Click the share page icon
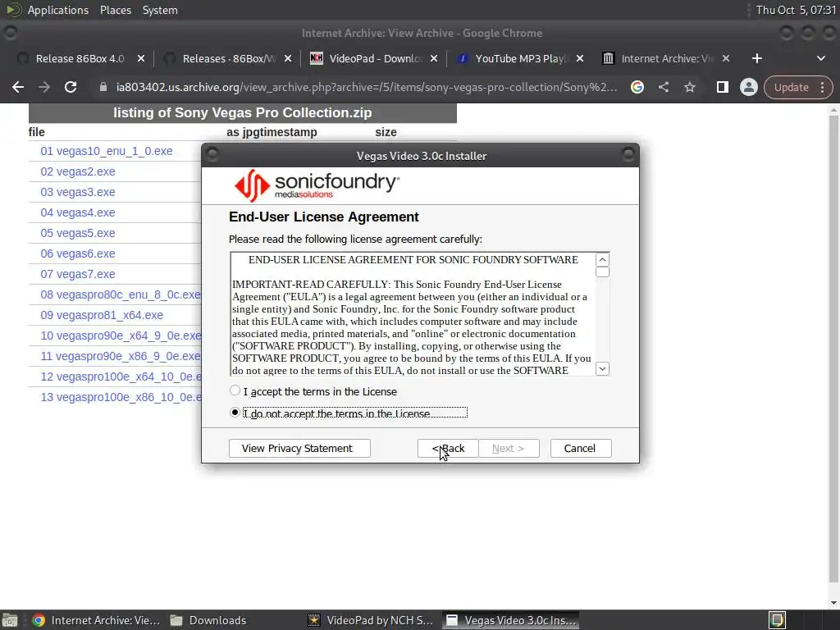Screen dimensions: 840x630 point(663,87)
